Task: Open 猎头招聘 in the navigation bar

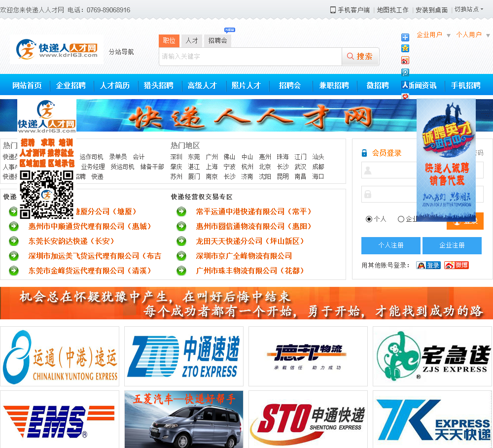Action: (x=158, y=86)
